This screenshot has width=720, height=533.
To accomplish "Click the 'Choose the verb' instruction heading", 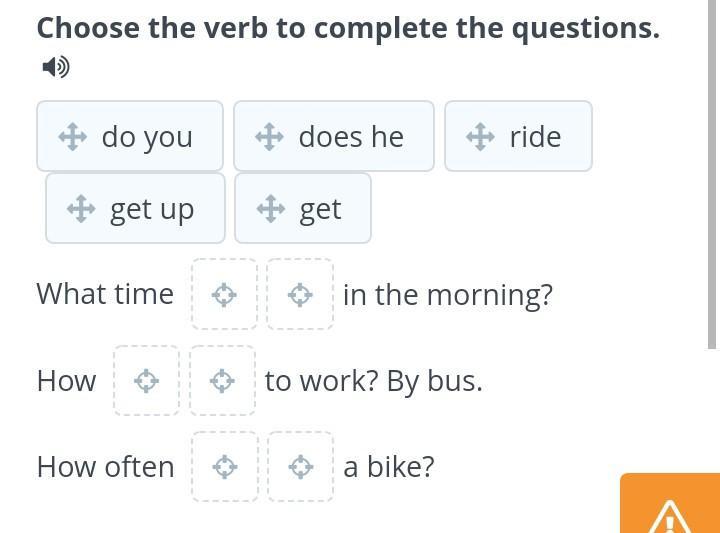I will pos(348,28).
